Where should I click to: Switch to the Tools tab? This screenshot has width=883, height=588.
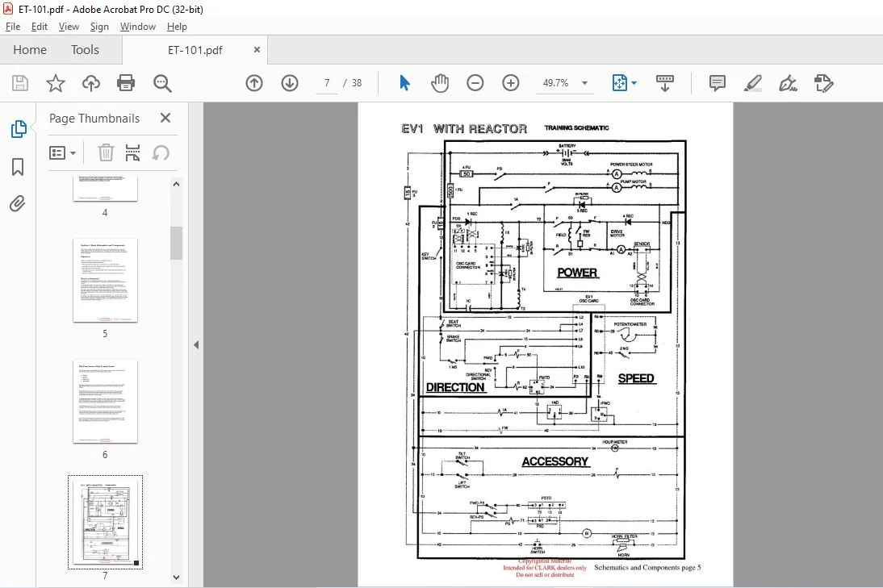click(x=85, y=49)
